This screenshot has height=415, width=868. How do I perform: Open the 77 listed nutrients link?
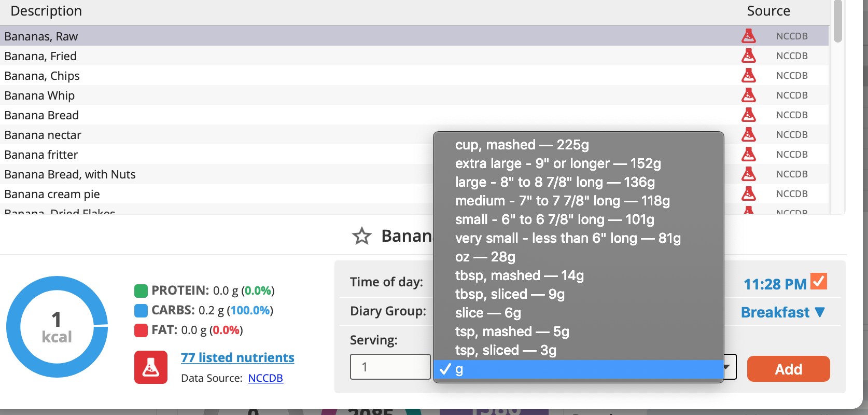point(237,357)
